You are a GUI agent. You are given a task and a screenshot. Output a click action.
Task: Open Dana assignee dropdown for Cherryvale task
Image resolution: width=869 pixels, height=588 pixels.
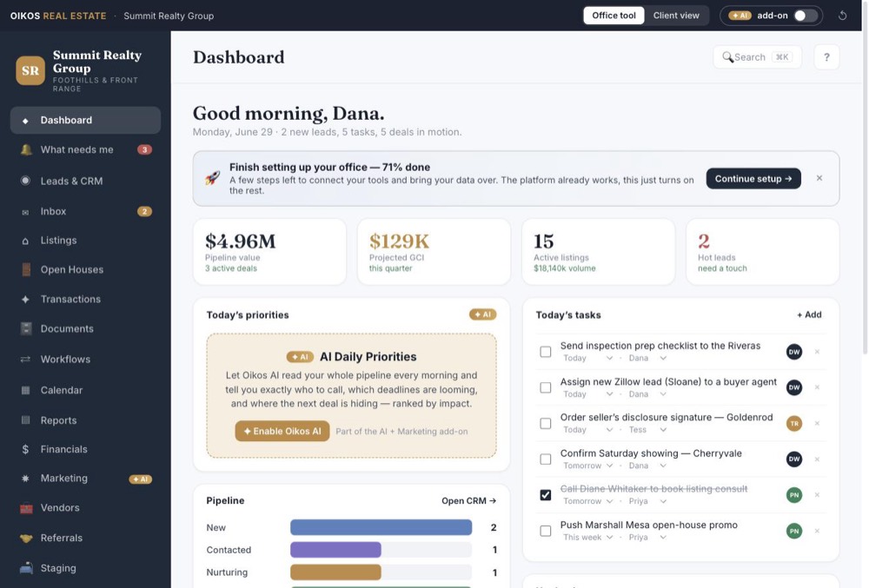[647, 466]
